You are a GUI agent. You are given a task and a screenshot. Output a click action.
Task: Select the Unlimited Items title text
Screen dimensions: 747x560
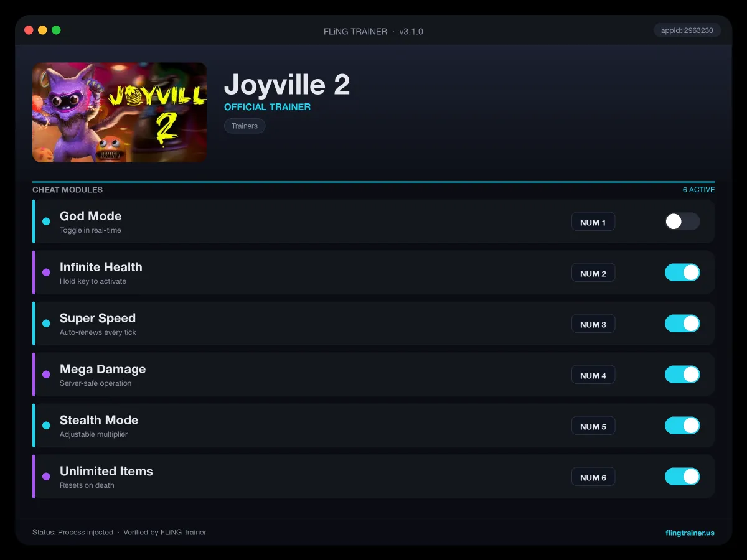106,471
